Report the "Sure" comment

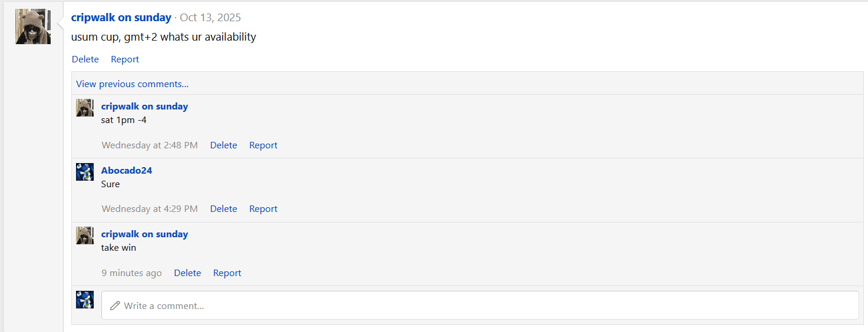pyautogui.click(x=263, y=209)
